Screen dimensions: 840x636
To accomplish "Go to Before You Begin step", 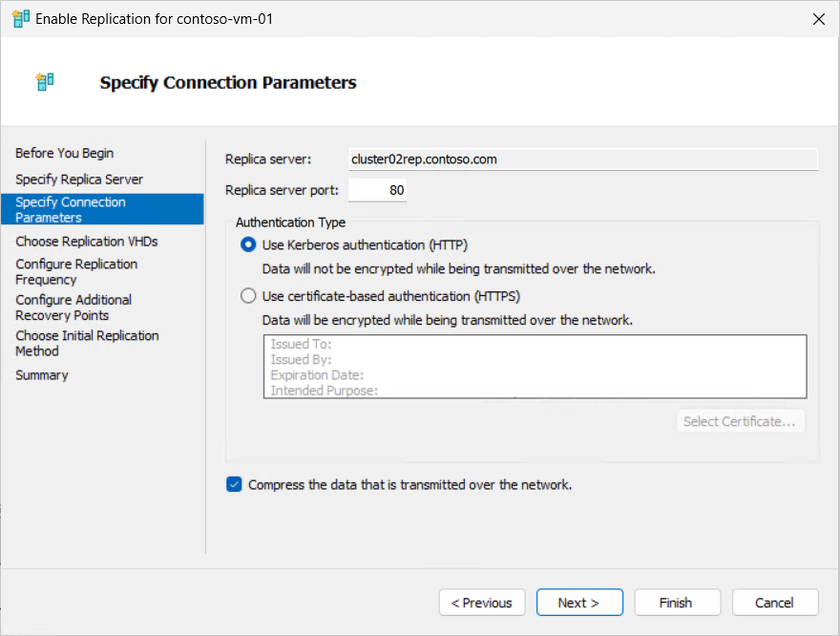I will (x=64, y=153).
